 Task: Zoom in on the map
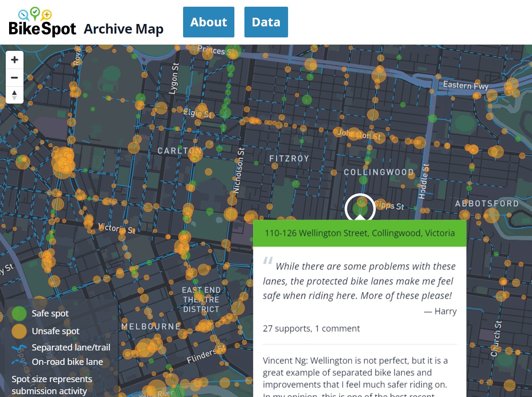tap(14, 60)
